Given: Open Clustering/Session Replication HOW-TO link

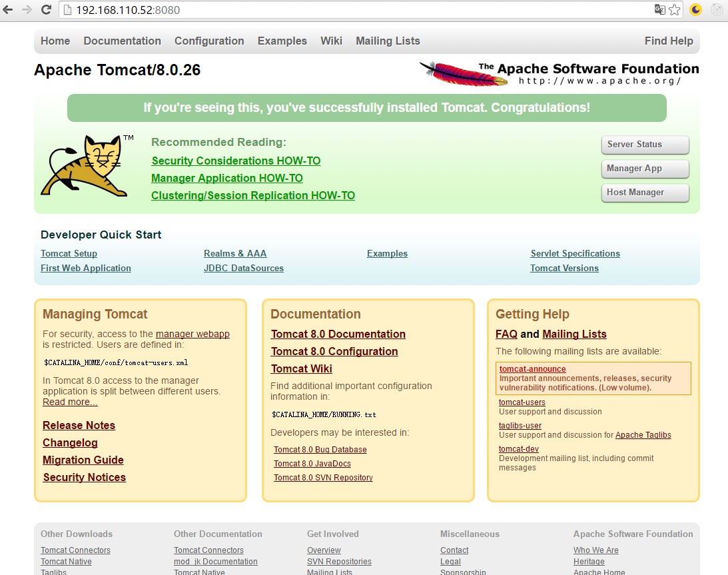Looking at the screenshot, I should click(x=253, y=195).
